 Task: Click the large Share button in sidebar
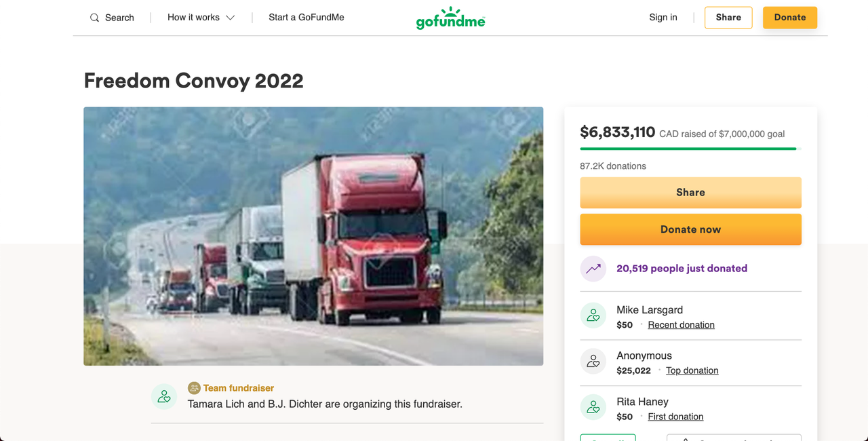coord(690,193)
